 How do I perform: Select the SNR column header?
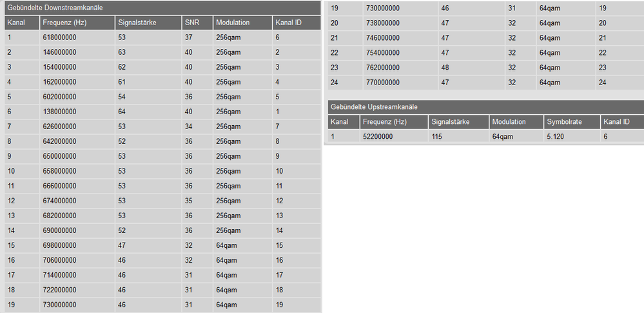point(191,23)
